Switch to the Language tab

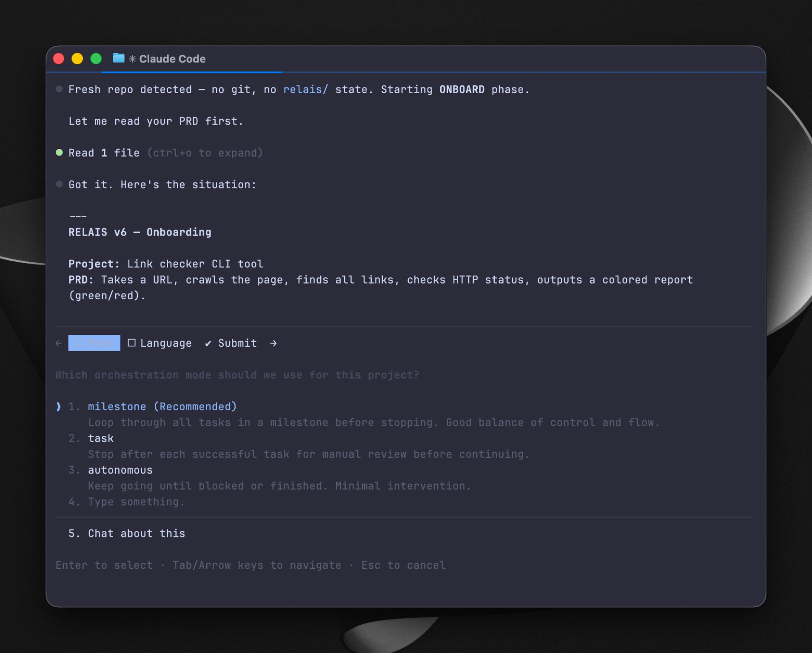coord(160,343)
